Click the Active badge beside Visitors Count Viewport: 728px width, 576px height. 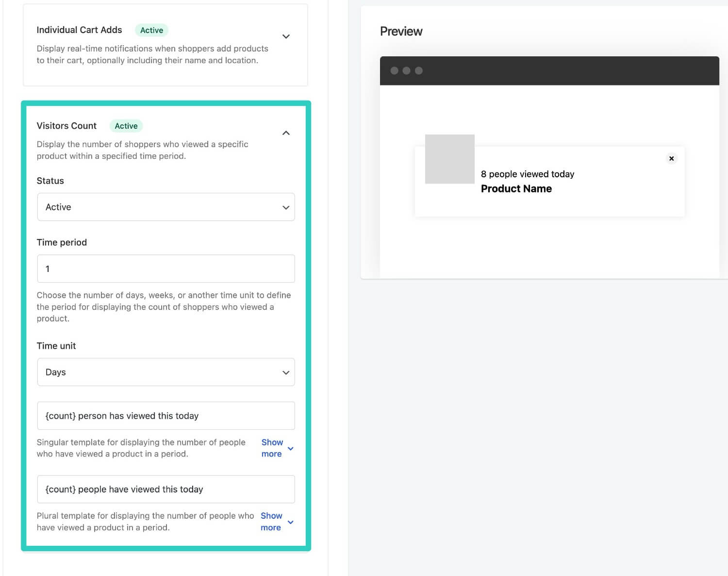click(126, 126)
